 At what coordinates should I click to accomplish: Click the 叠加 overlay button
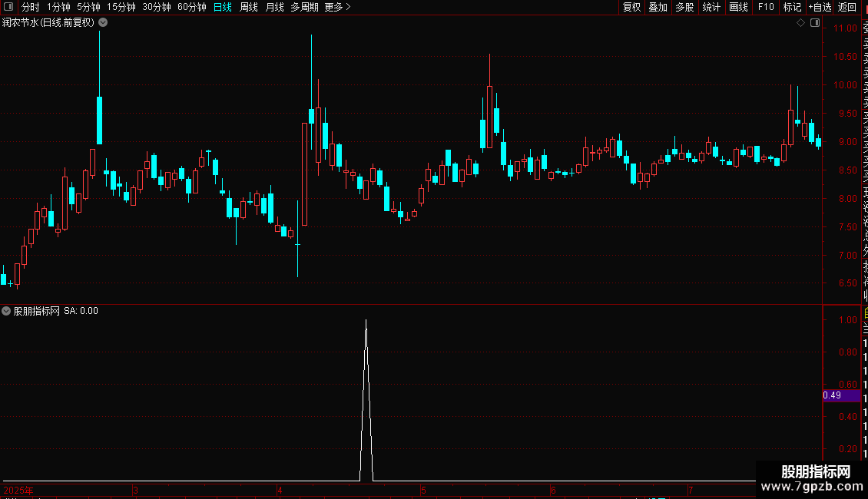point(658,7)
